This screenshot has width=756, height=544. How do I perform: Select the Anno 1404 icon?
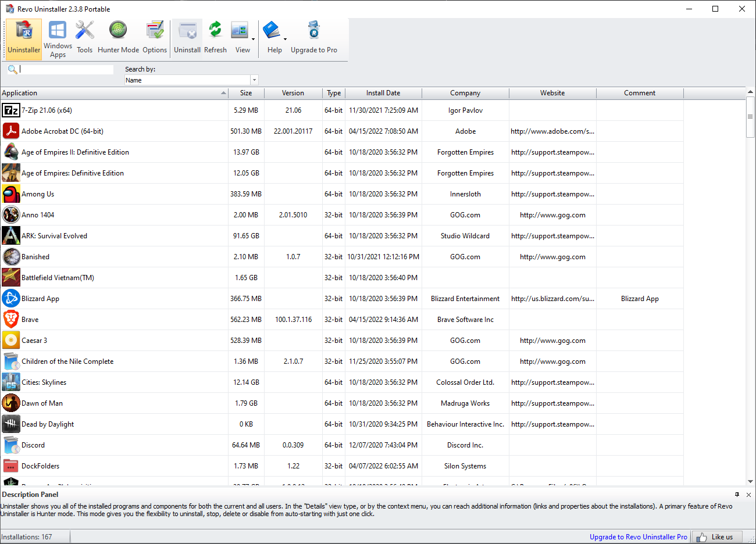point(11,215)
